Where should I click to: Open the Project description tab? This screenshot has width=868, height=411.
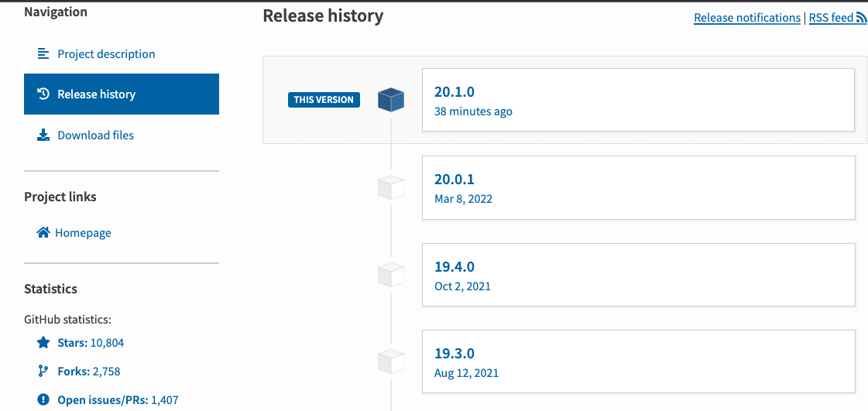[106, 54]
